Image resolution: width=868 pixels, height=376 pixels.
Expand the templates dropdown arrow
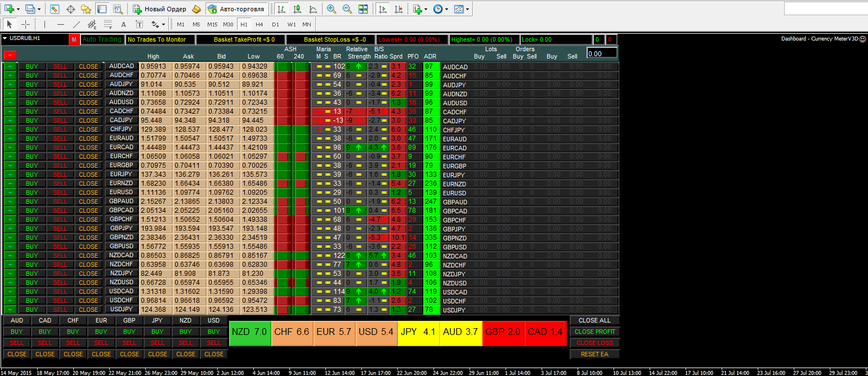[468, 9]
